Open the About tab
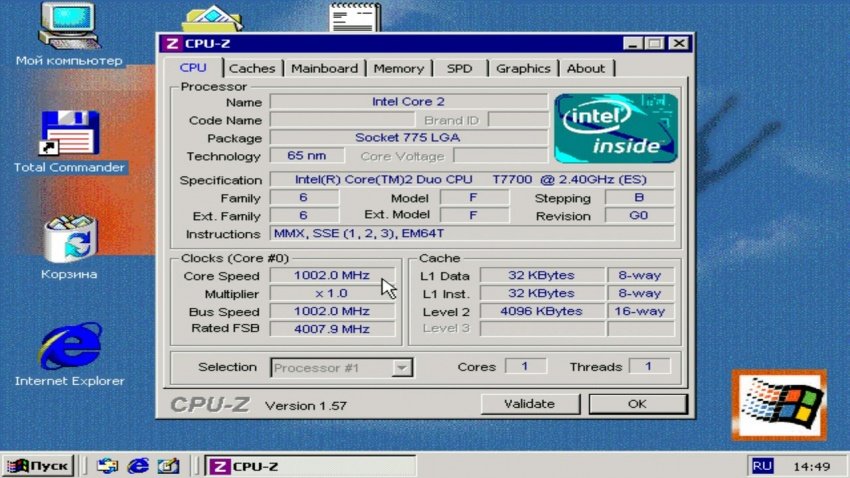850x478 pixels. [x=586, y=68]
